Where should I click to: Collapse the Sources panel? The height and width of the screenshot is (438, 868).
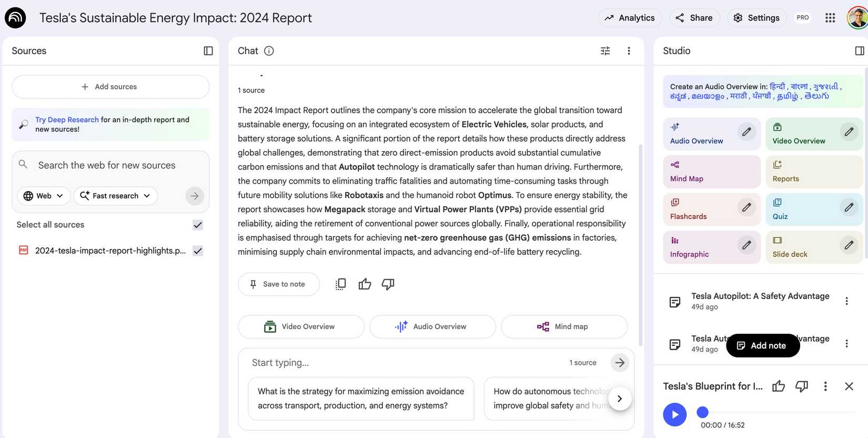coord(208,51)
